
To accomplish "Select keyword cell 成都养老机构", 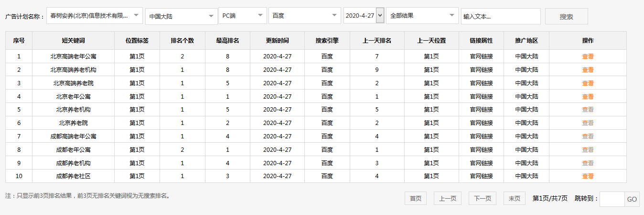I will coord(74,163).
